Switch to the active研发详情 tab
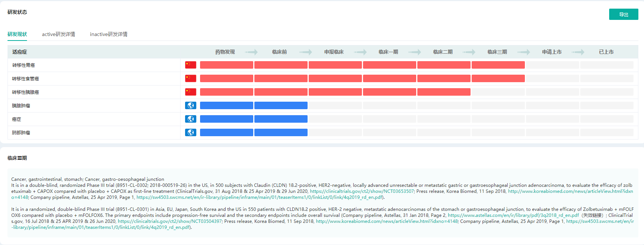644x245 pixels. [58, 34]
